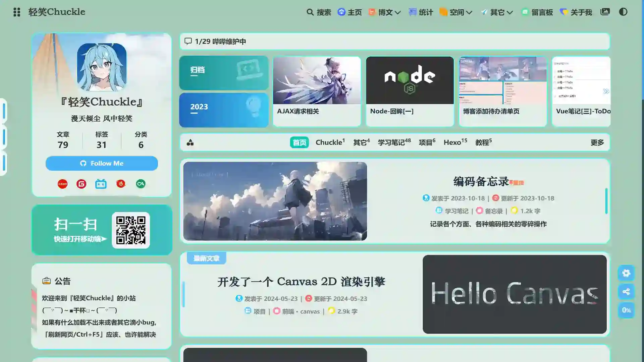Expand the 空间 dropdown menu
The image size is (644, 362).
point(456,12)
